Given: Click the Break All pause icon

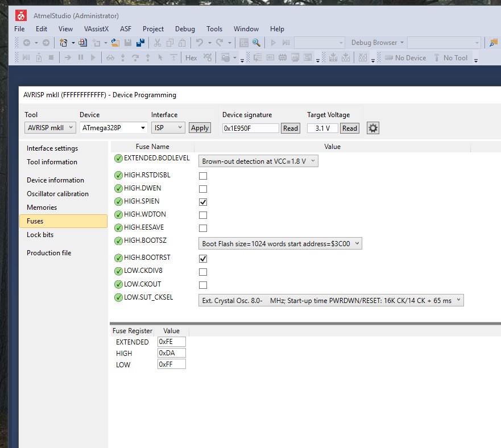Looking at the screenshot, I should point(81,57).
